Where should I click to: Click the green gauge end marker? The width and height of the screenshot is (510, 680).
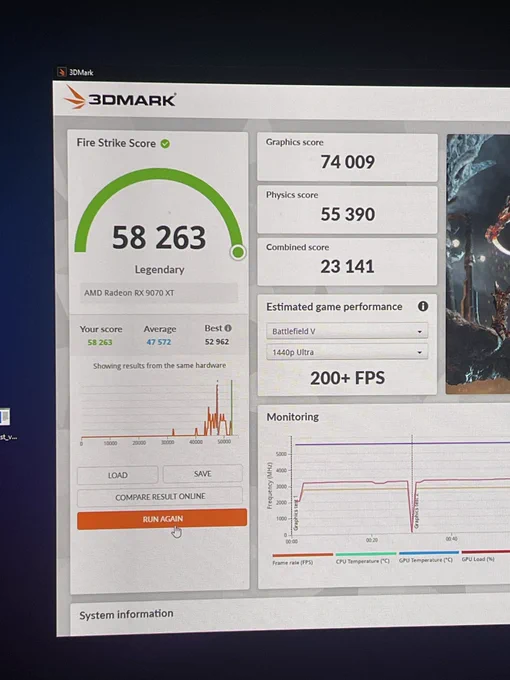pos(238,252)
